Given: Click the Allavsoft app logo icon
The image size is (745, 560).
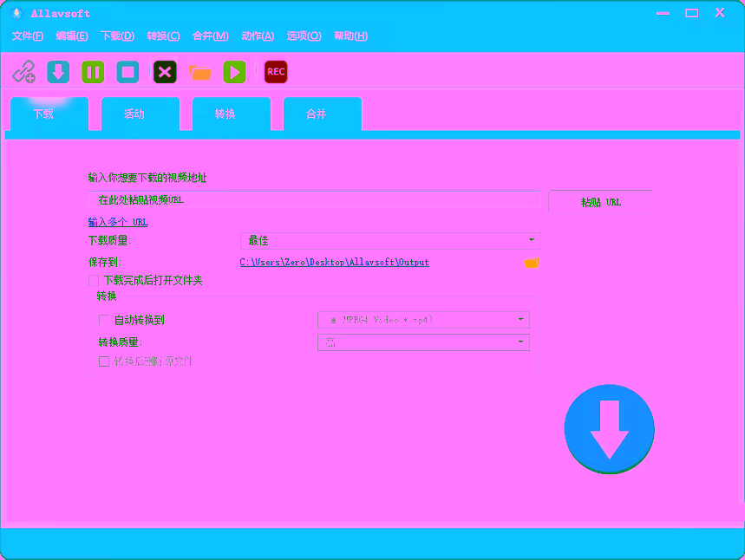Looking at the screenshot, I should [16, 13].
